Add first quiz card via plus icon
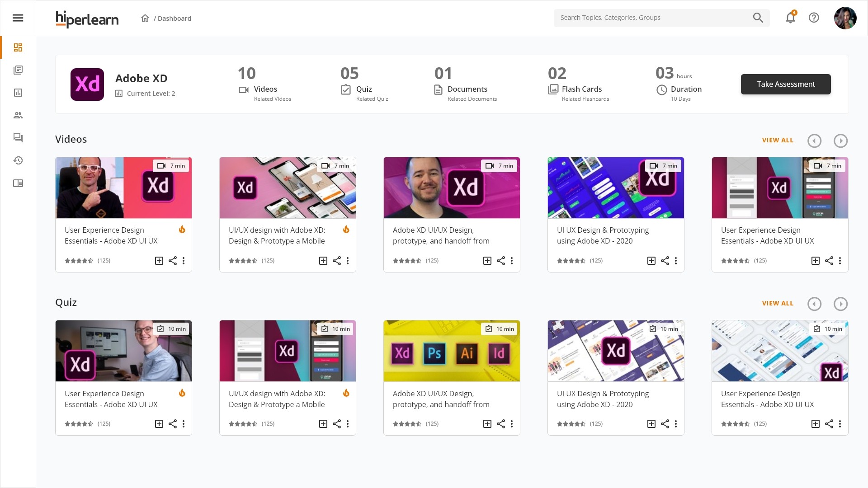The height and width of the screenshot is (488, 868). point(159,424)
